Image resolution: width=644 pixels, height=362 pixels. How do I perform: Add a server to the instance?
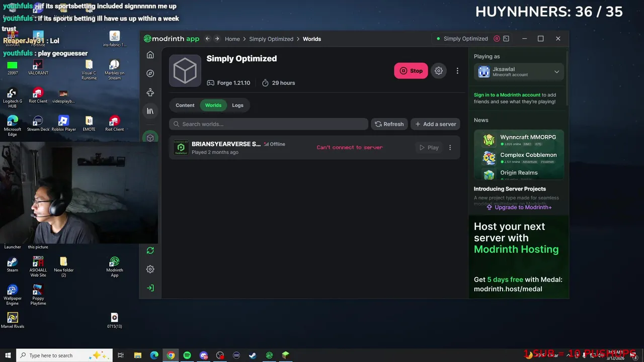pyautogui.click(x=436, y=124)
